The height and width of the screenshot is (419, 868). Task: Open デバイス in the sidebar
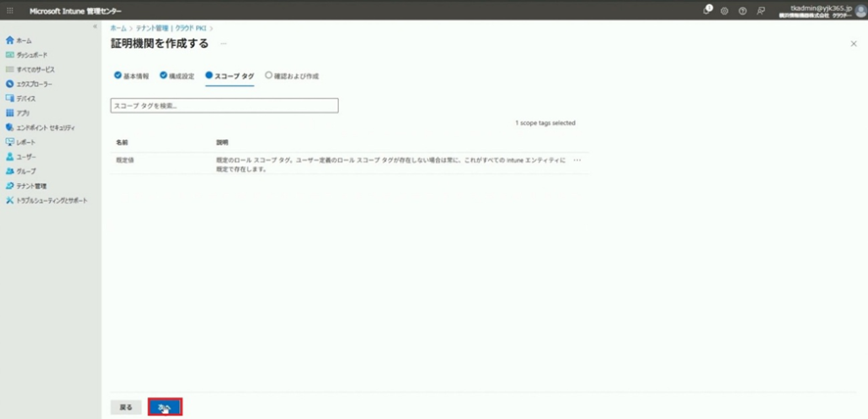[x=25, y=98]
